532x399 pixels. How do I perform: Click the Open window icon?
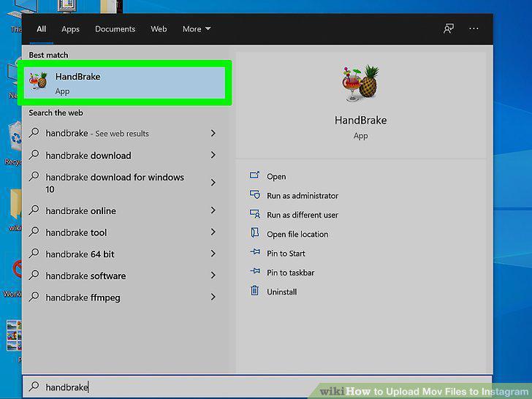point(254,175)
